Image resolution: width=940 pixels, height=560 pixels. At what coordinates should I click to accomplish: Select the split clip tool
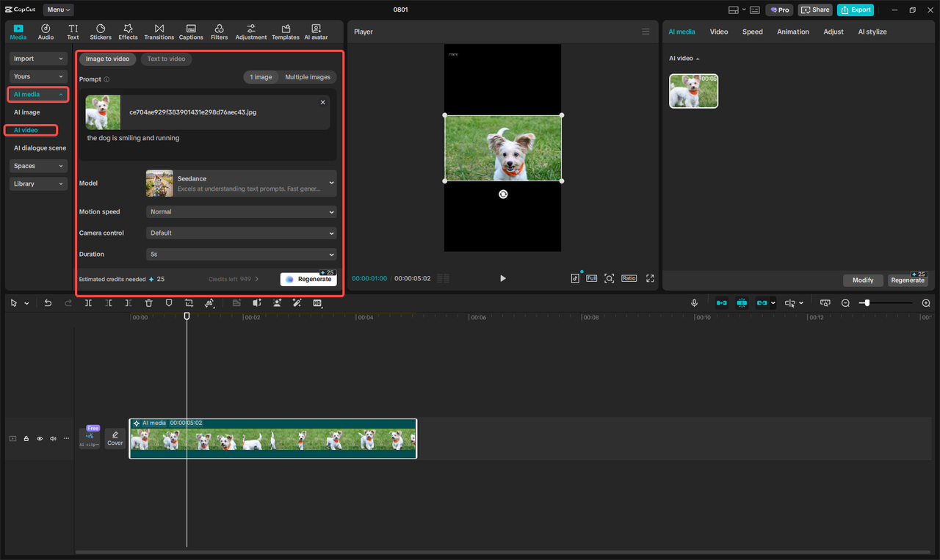click(x=88, y=302)
